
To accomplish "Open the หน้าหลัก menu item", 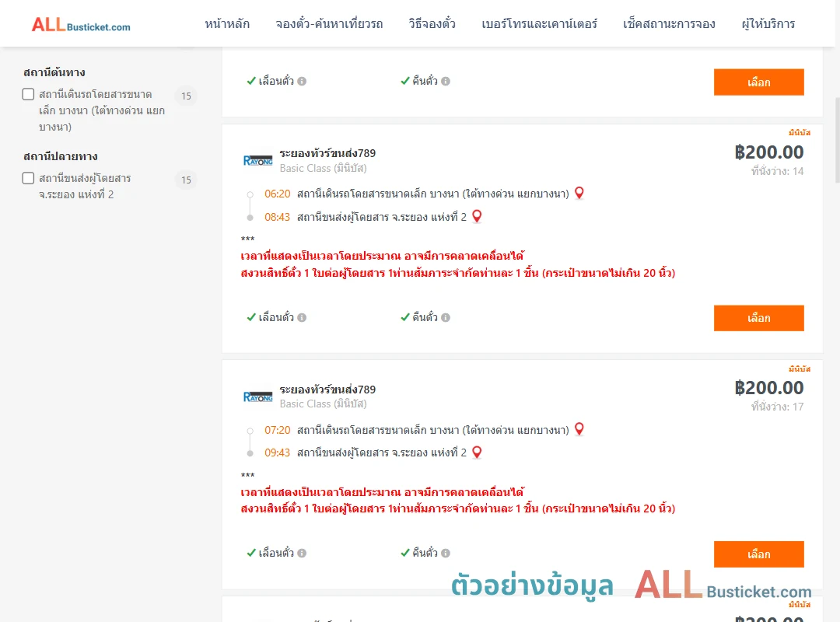I will [227, 24].
